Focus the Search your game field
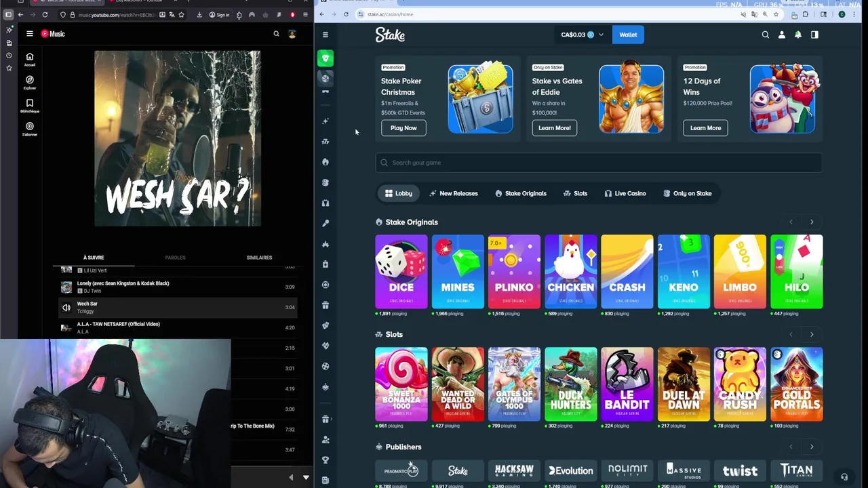The width and height of the screenshot is (868, 488). pyautogui.click(x=599, y=163)
